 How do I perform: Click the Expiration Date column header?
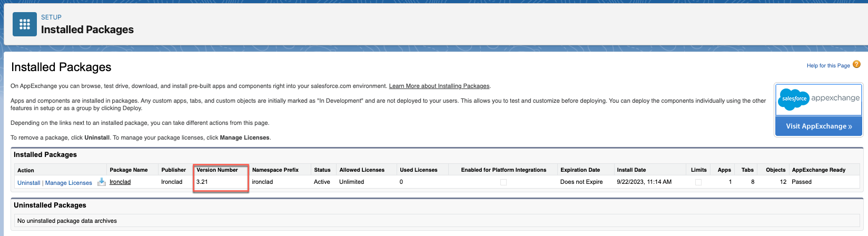coord(580,170)
